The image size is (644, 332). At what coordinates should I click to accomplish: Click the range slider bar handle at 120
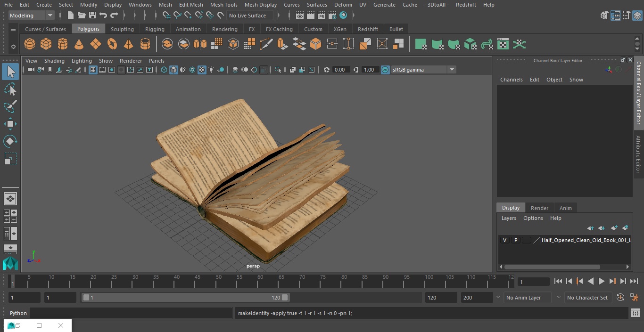click(x=285, y=298)
